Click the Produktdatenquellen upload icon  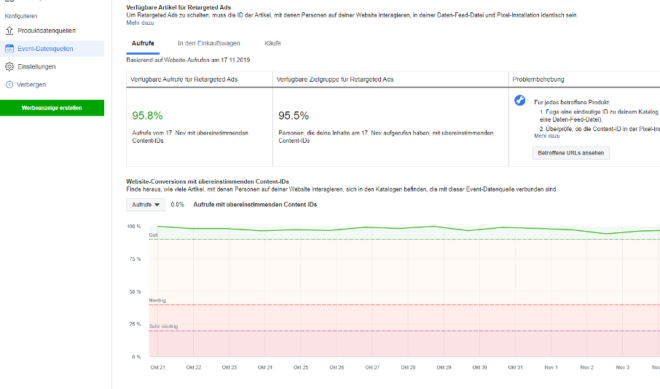click(x=9, y=30)
